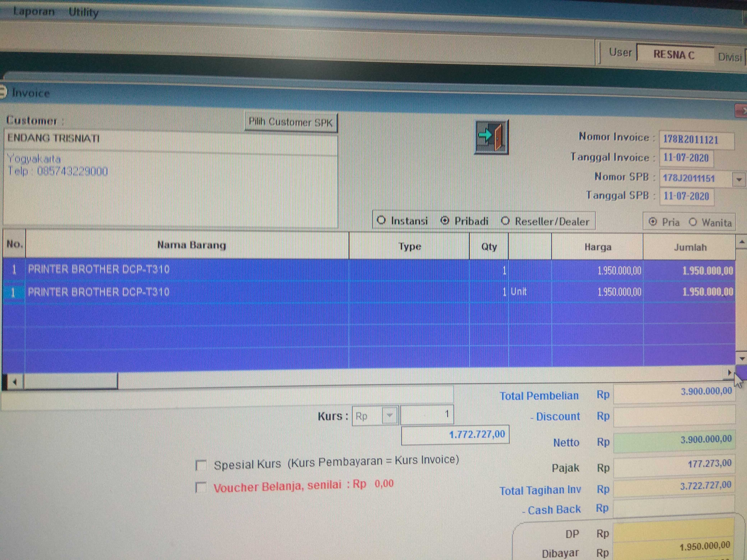The width and height of the screenshot is (747, 560).
Task: Click the Invoice window title icon
Action: click(x=3, y=92)
